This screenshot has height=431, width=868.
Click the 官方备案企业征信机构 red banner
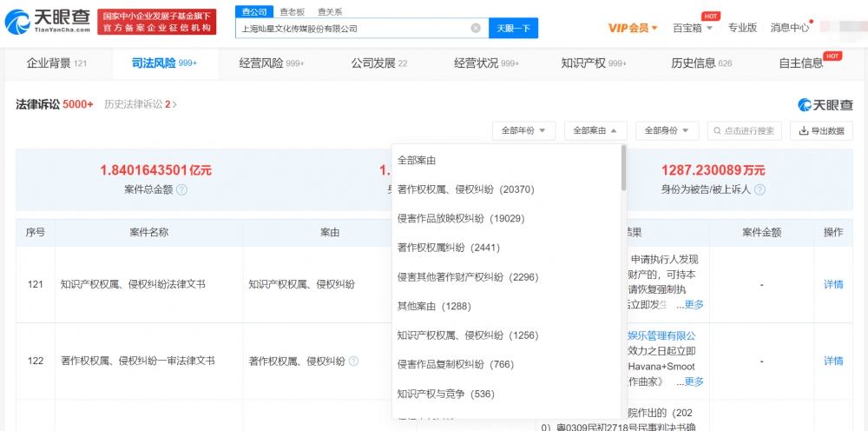point(156,22)
